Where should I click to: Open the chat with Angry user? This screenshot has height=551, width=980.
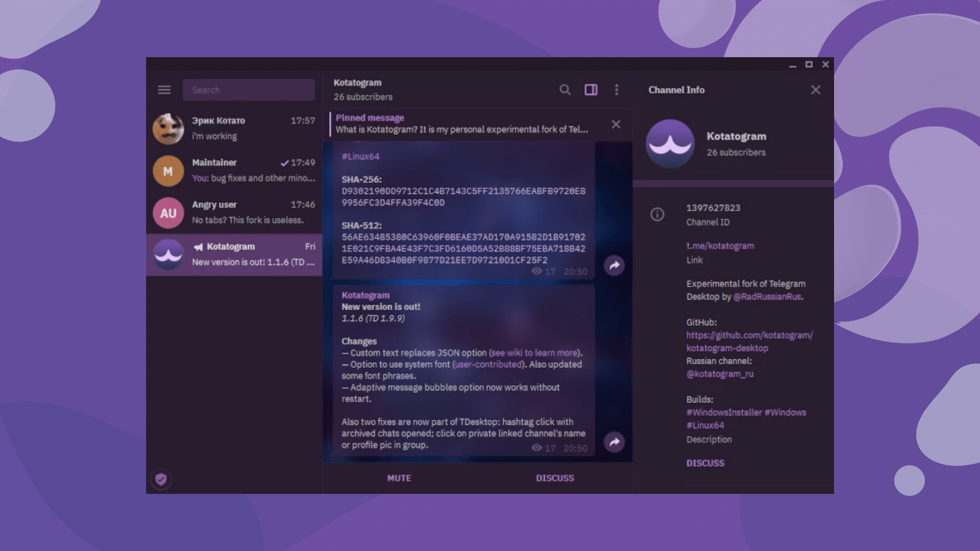pyautogui.click(x=234, y=213)
